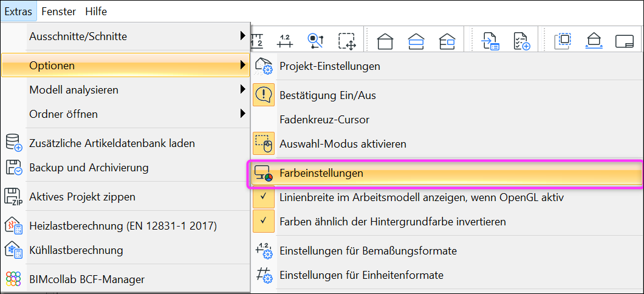Viewport: 644px width, 294px height.
Task: Click the Aktives Projekt zippen ZIP icon
Action: point(13,197)
